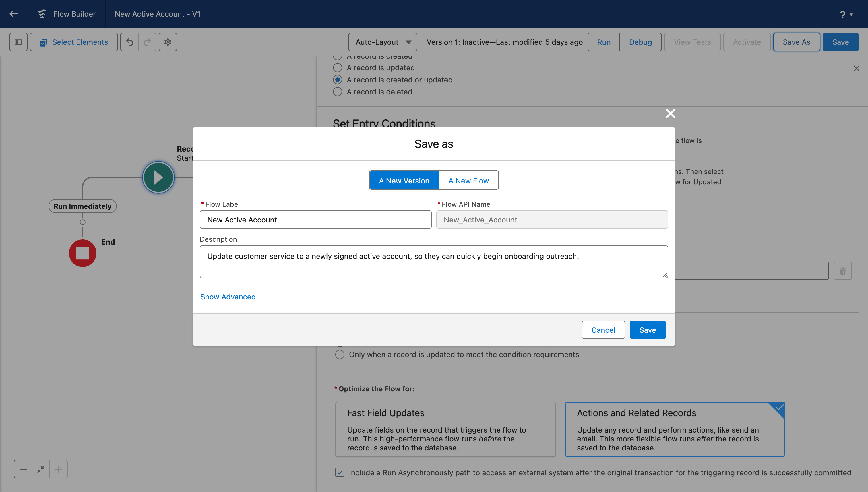Select 'A record is deleted' radio
The image size is (868, 492).
[338, 92]
